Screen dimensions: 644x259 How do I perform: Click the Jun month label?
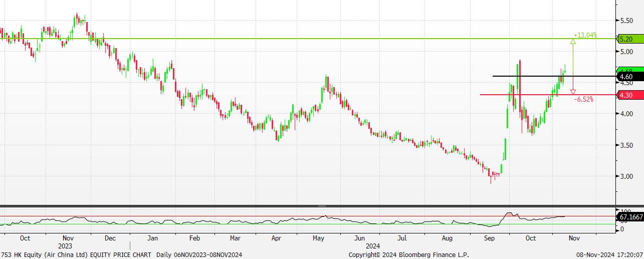pos(359,238)
